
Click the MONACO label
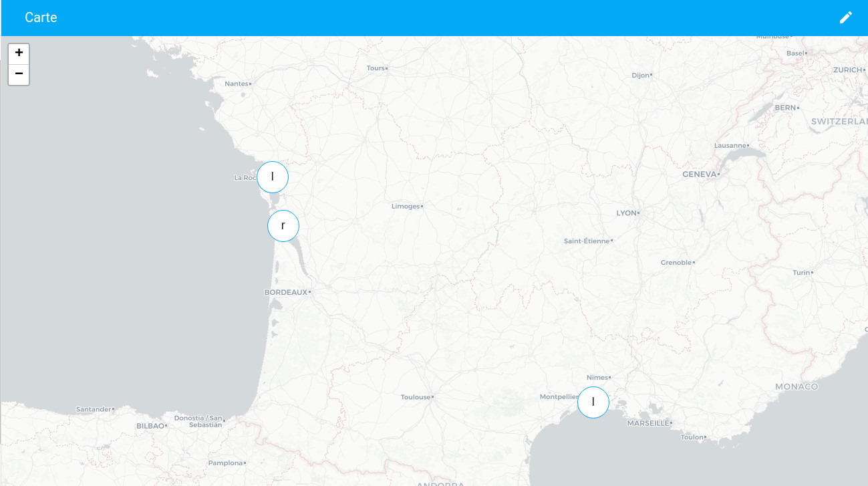797,387
